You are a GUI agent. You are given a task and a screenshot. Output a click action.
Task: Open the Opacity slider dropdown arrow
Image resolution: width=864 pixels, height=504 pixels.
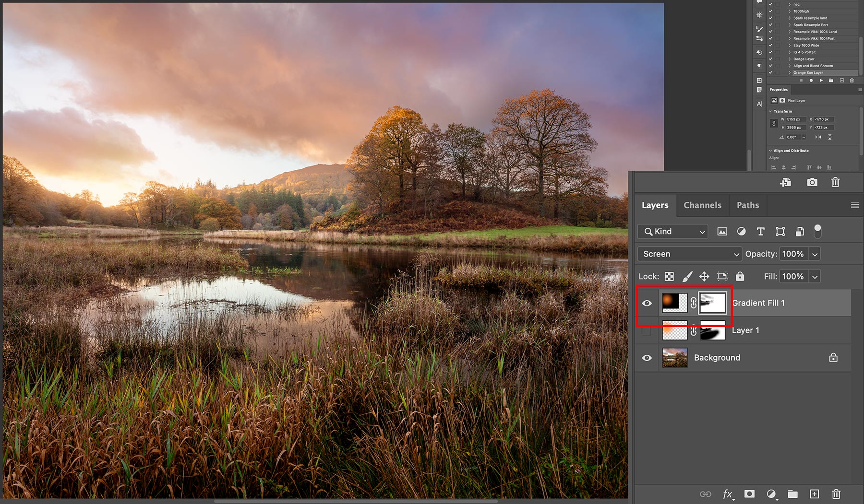(815, 254)
